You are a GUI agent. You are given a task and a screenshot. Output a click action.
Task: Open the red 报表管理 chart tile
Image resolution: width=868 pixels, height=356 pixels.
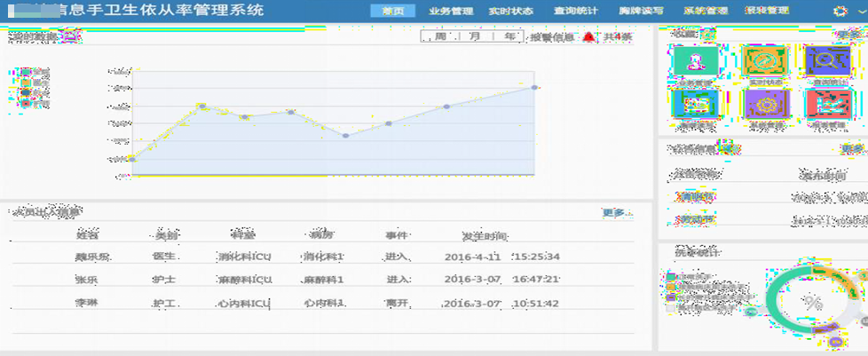point(828,105)
